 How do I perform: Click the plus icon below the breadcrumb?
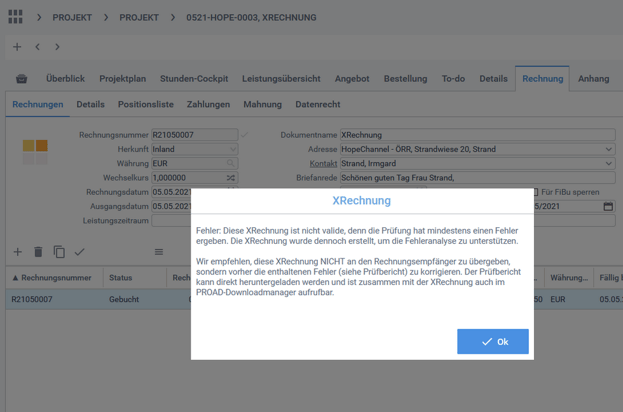coord(17,47)
